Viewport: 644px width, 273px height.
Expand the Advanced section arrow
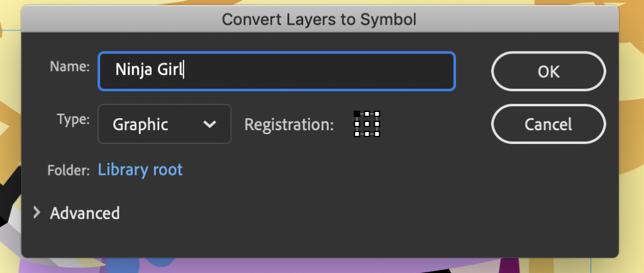[36, 212]
